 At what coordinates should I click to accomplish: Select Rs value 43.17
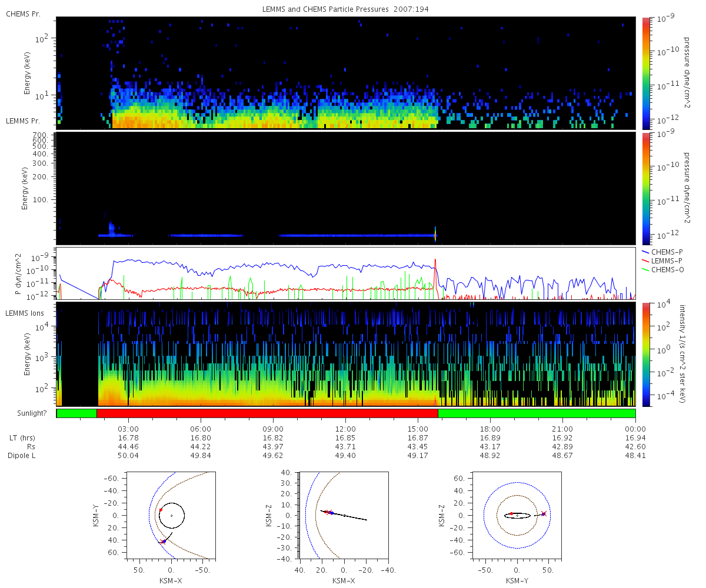pos(490,447)
